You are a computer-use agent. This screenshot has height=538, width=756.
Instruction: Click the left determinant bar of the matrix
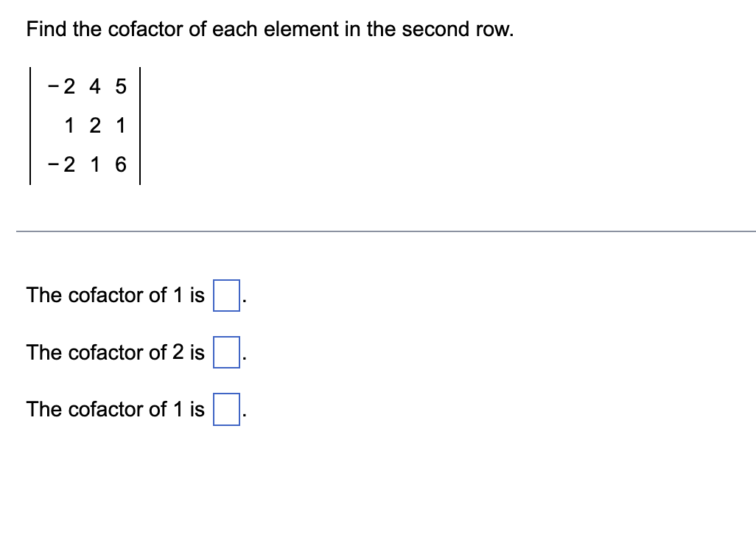click(x=29, y=125)
